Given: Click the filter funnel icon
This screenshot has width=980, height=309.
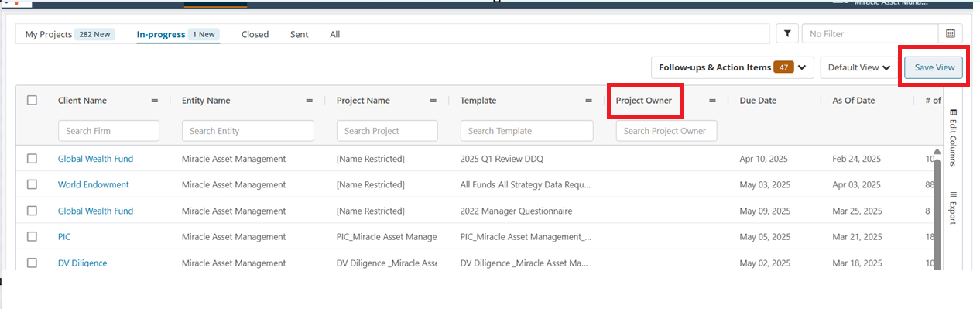Looking at the screenshot, I should point(787,33).
